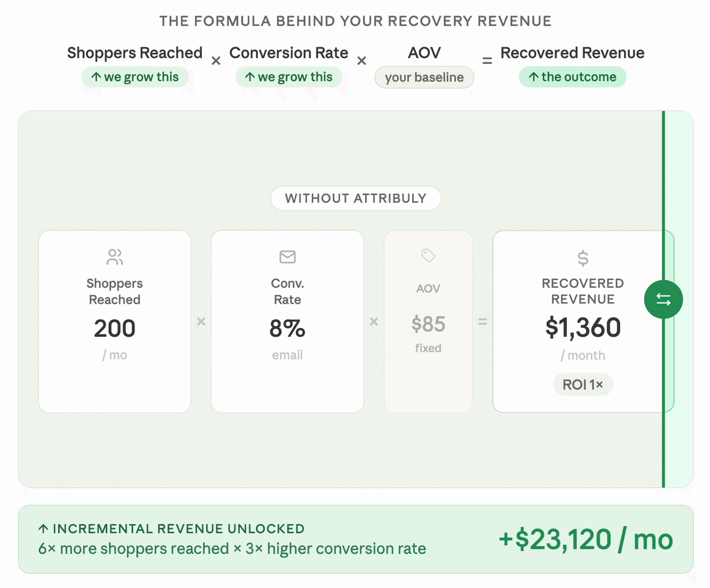The height and width of the screenshot is (588, 710).
Task: Click the "200" shoppers reached value
Action: coord(115,328)
